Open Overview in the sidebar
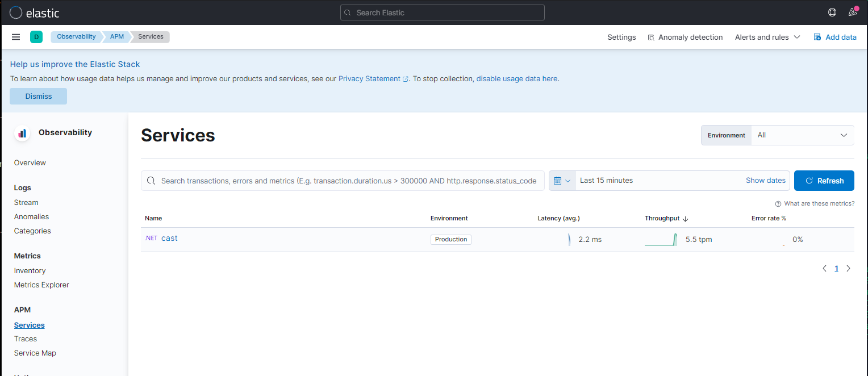Viewport: 868px width, 376px height. pos(30,163)
